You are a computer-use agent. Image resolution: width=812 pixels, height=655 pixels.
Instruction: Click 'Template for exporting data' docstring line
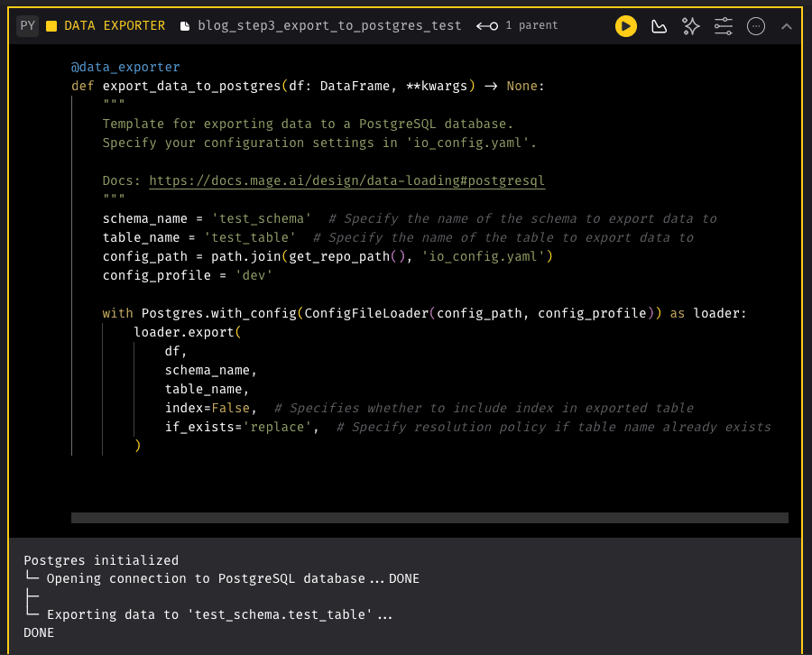[308, 124]
